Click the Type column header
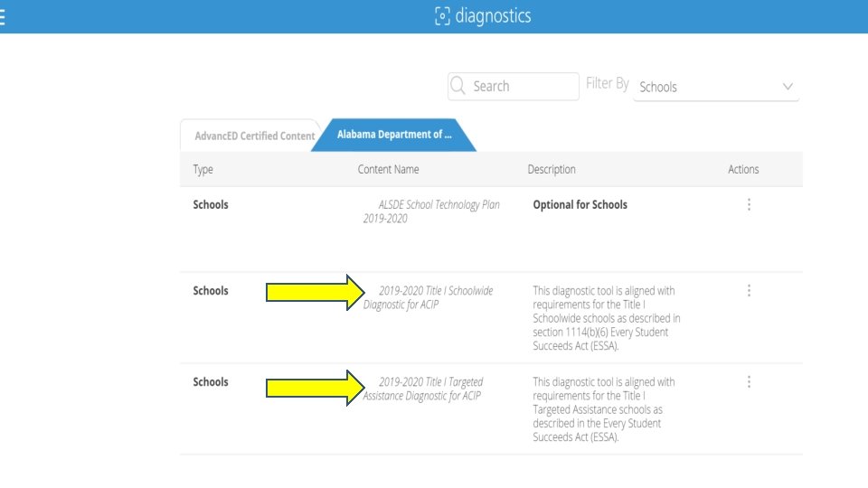 click(x=203, y=169)
